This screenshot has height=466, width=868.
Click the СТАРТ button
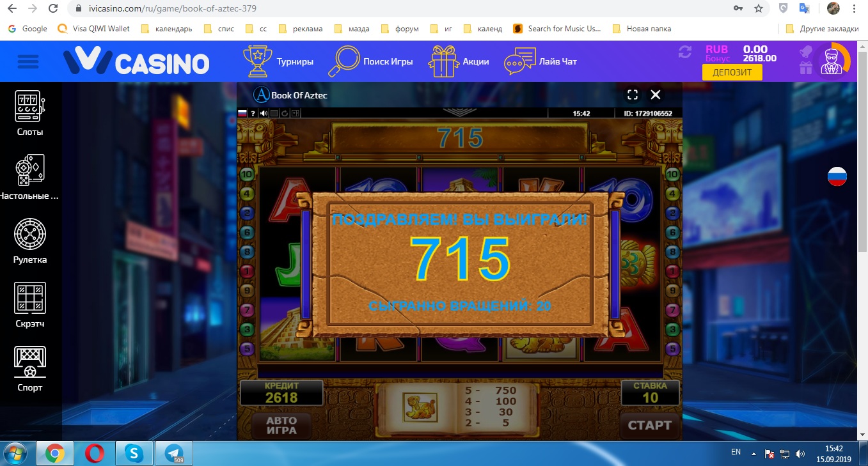650,426
